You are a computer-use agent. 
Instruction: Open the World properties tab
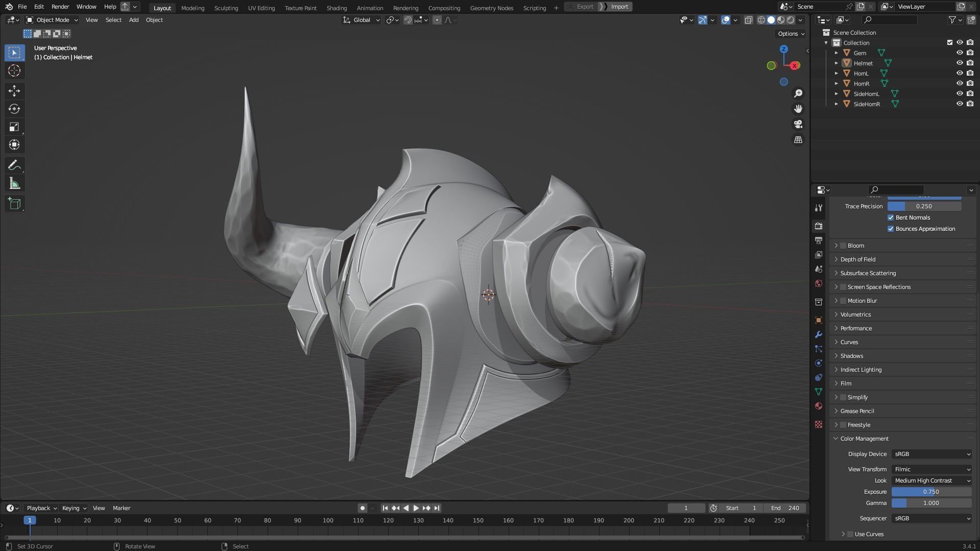819,283
